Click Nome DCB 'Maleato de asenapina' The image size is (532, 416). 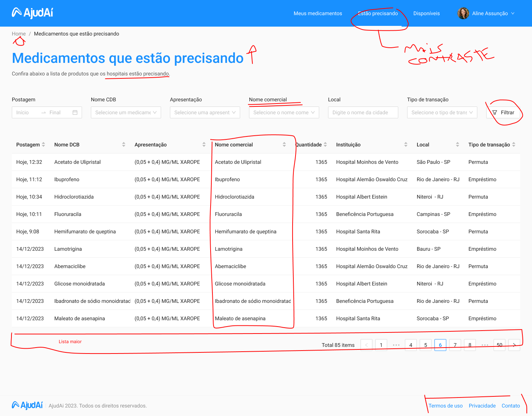point(79,318)
